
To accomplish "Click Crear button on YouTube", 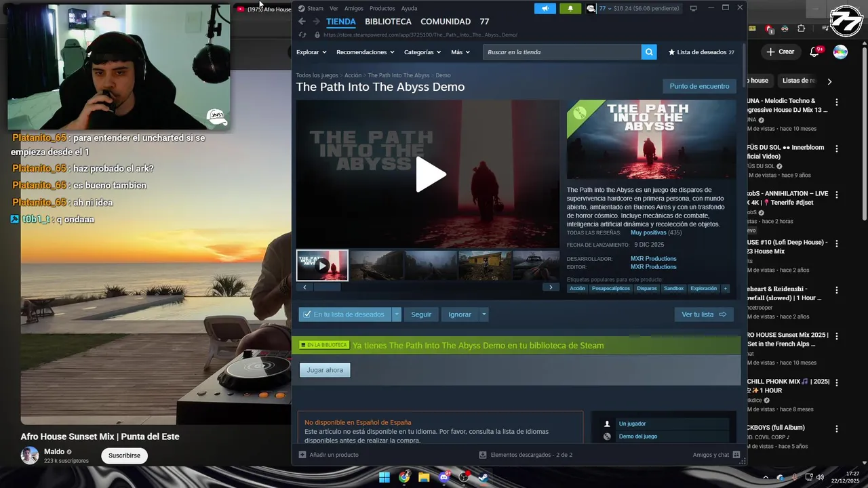I will 781,52.
